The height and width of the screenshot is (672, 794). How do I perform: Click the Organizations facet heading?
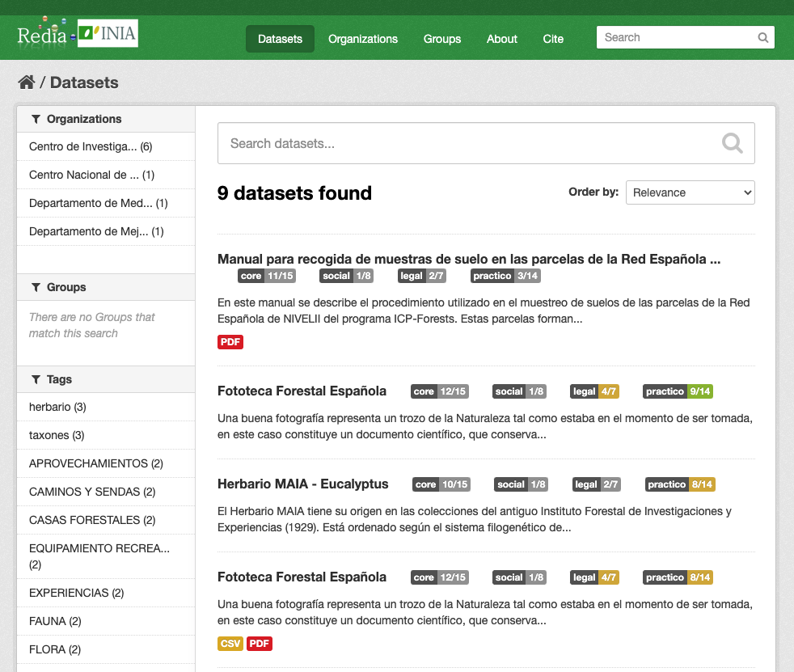pos(106,119)
